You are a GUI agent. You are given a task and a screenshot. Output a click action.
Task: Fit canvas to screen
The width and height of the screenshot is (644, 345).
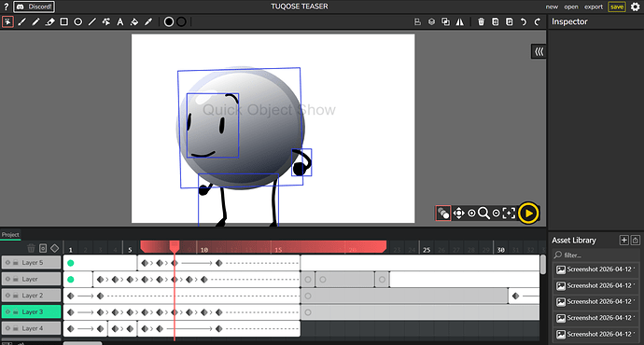pos(509,214)
